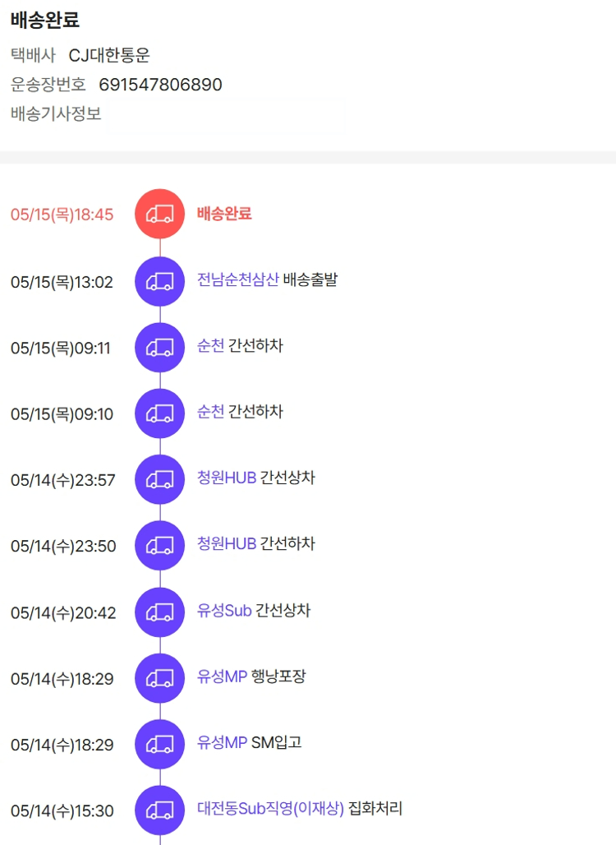The width and height of the screenshot is (616, 845).
Task: Click truck icon beside 유성MP 행낭포장
Action: [x=159, y=678]
